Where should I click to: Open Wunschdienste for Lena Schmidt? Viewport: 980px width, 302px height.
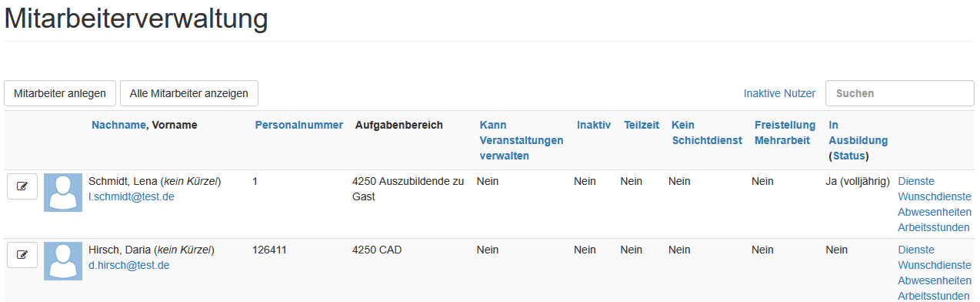[935, 196]
